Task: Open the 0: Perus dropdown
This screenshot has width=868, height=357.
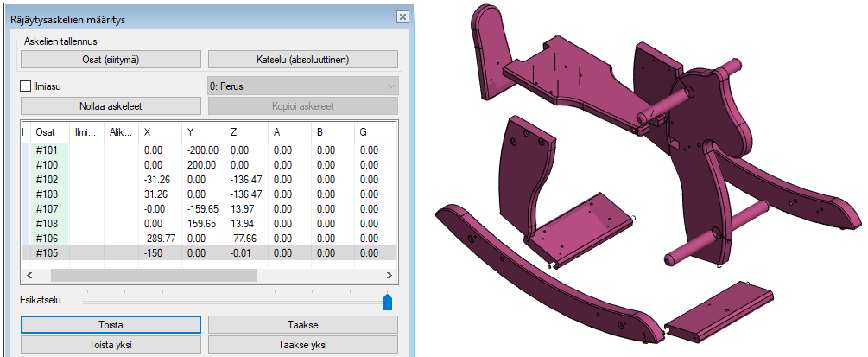Action: [x=302, y=86]
